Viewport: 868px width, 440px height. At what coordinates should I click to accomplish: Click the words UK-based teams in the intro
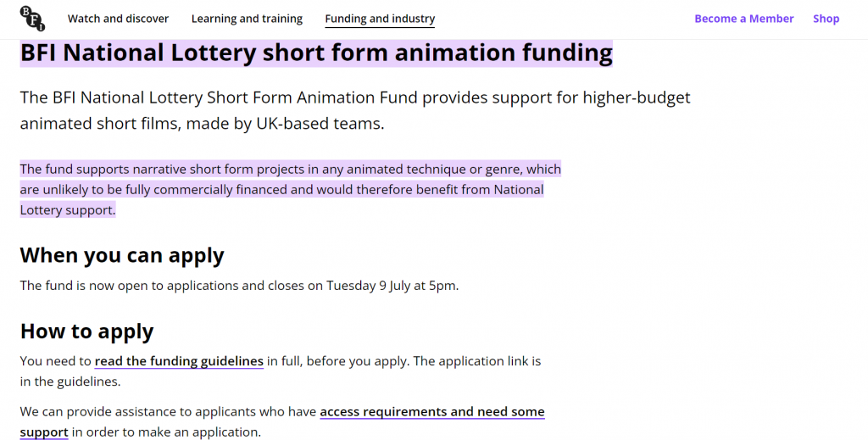[x=320, y=124]
